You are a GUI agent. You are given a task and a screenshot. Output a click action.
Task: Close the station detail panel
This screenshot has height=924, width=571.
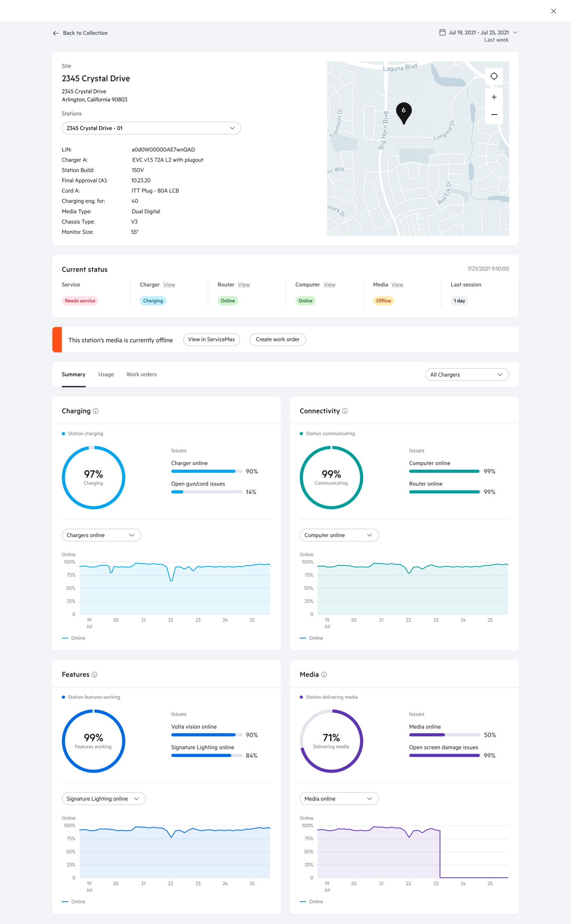553,11
